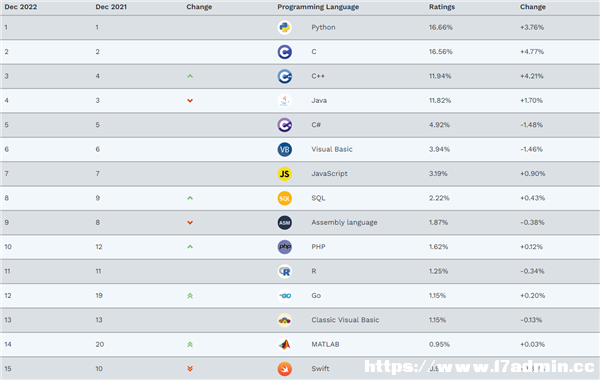Click the double up arrow in Go row
This screenshot has width=600, height=380.
[190, 296]
